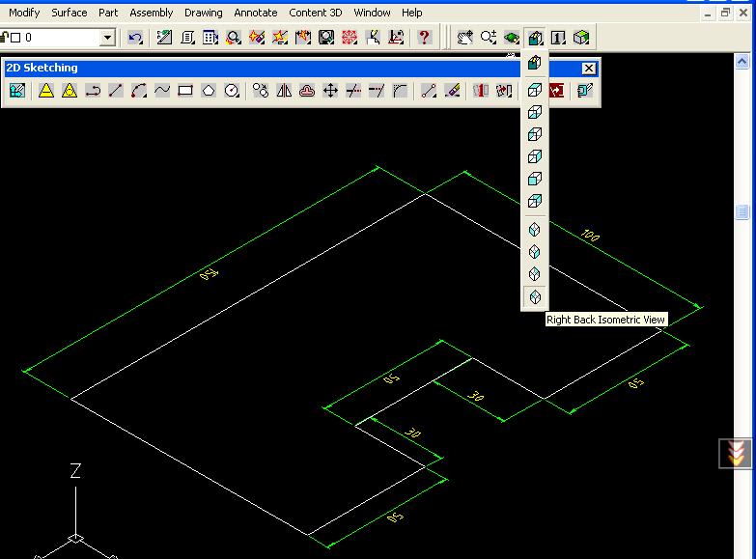The image size is (756, 559).
Task: Click the Mirror tool in 2D Sketching
Action: [284, 91]
